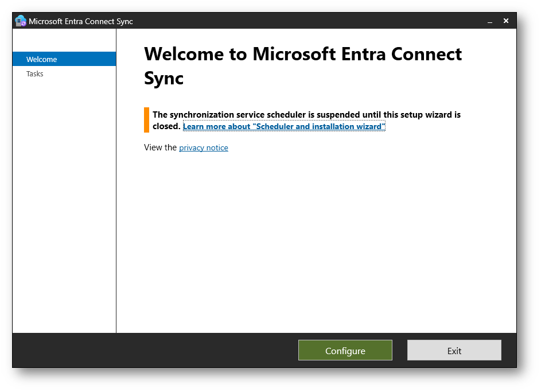Click the empty sidebar area below Tasks
The height and width of the screenshot is (392, 541).
pos(64,201)
